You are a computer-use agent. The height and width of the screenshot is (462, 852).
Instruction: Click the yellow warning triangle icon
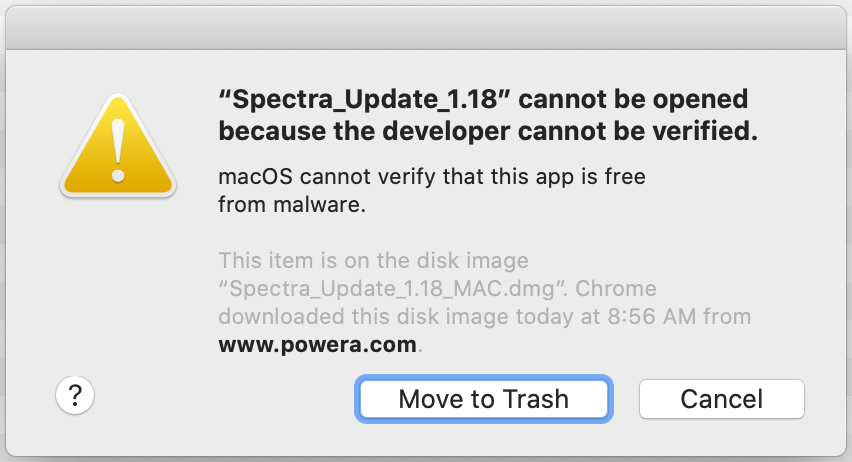(x=118, y=146)
